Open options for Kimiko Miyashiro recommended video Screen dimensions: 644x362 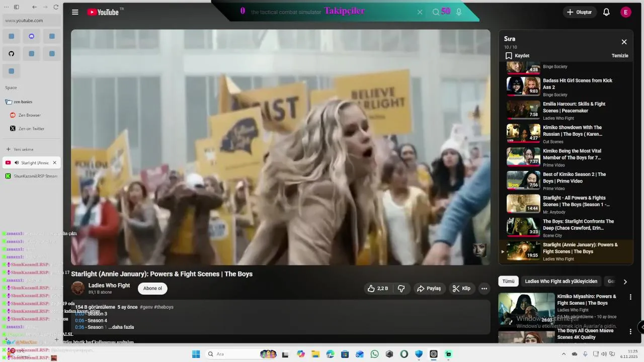click(630, 297)
